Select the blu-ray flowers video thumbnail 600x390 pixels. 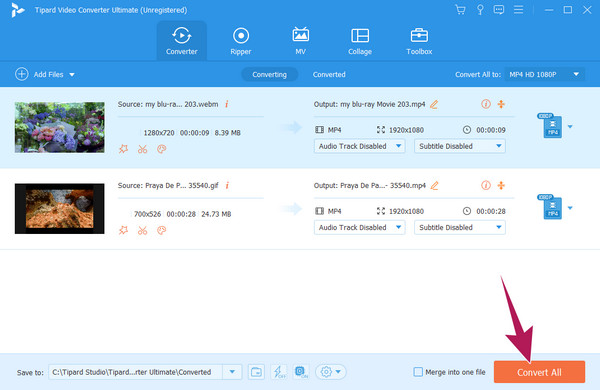click(60, 127)
